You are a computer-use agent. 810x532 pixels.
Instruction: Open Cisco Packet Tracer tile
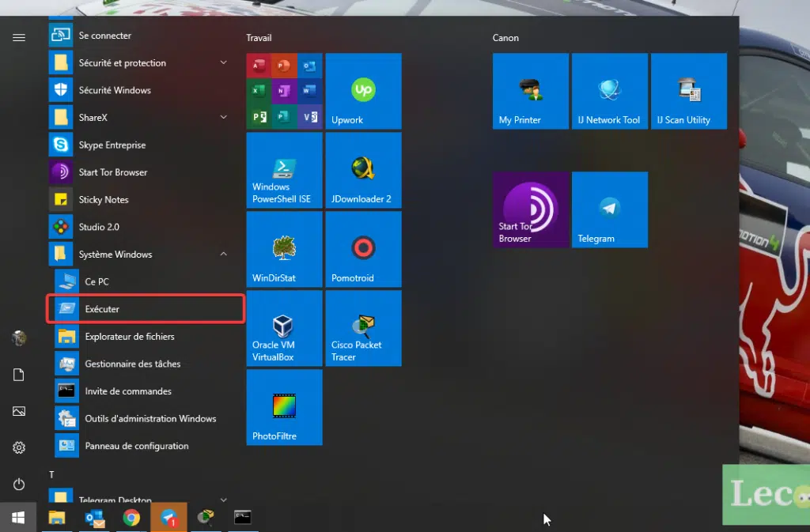(x=363, y=328)
